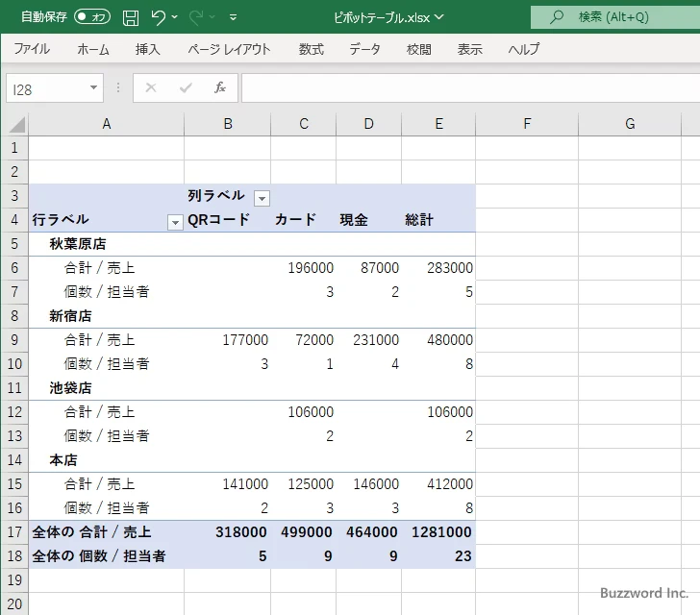Click cell 秋葉原店
The height and width of the screenshot is (615, 700).
[x=106, y=244]
